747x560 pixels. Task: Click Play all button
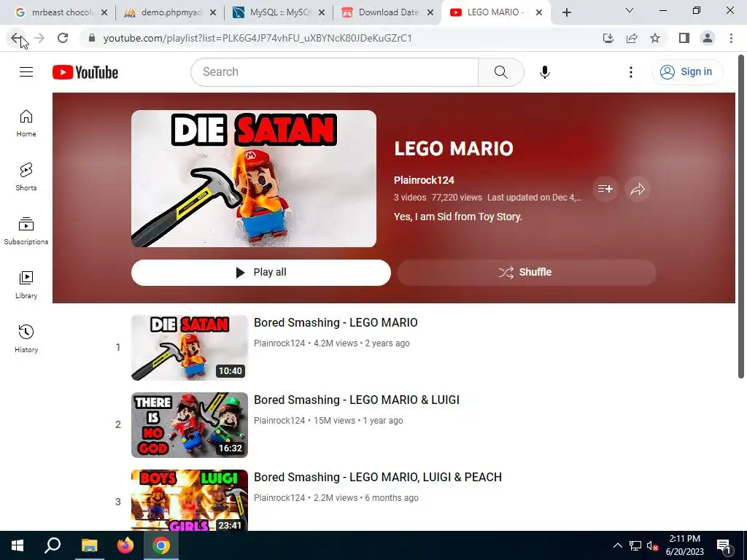coord(261,273)
